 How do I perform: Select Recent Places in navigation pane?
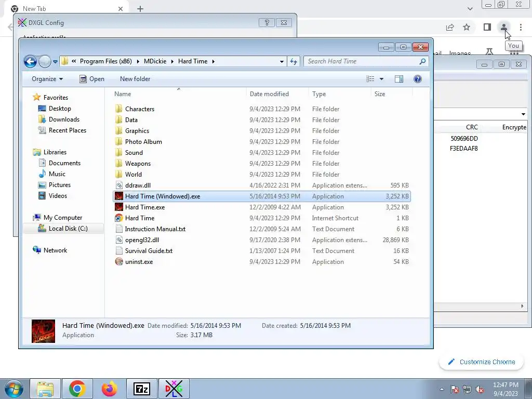coord(62,130)
